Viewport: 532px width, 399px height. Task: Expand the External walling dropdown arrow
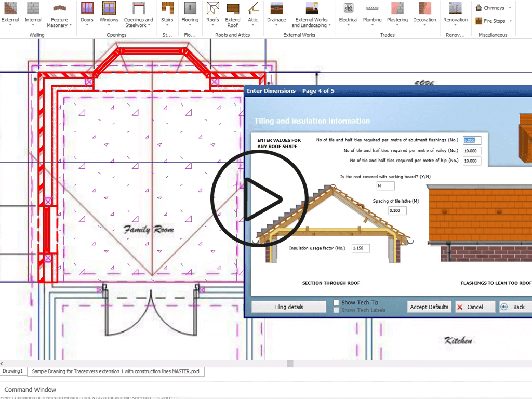pyautogui.click(x=10, y=25)
